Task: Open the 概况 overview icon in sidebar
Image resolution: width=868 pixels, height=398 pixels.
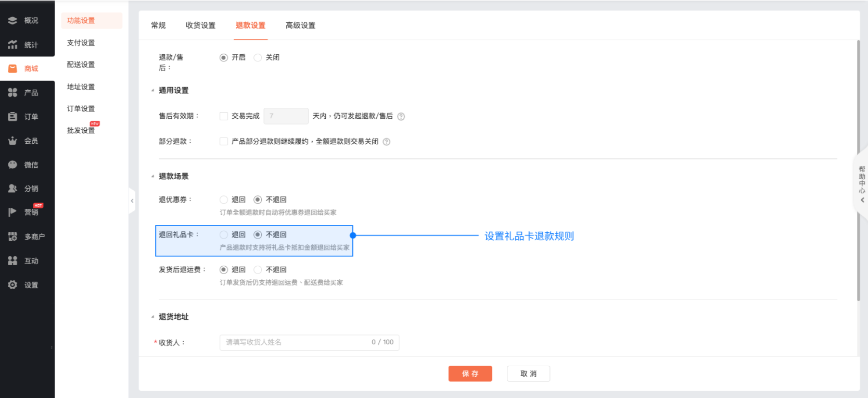Action: pyautogui.click(x=12, y=20)
